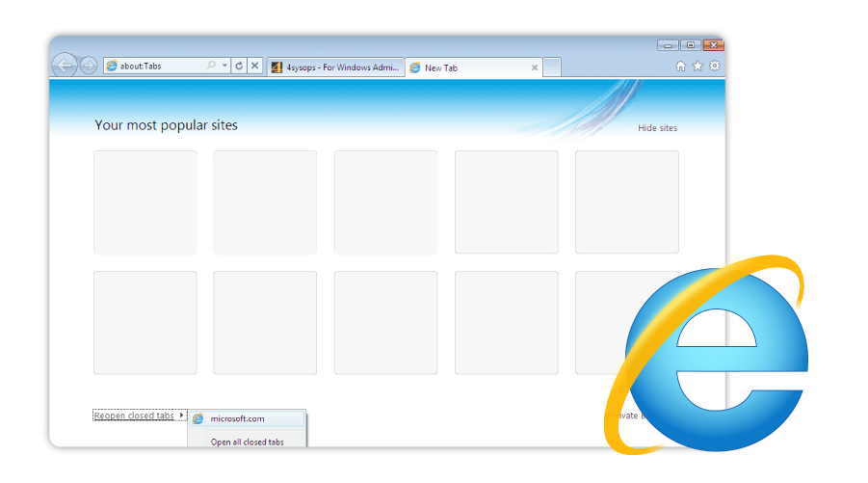Minimize the Internet Explorer window

point(668,45)
